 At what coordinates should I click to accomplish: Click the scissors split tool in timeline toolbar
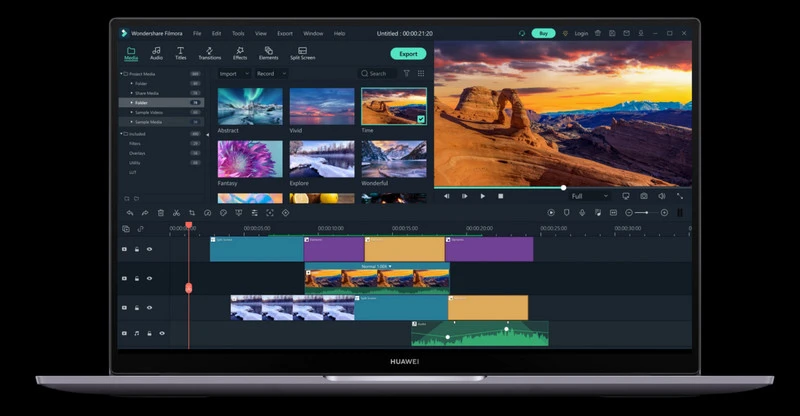coord(176,213)
